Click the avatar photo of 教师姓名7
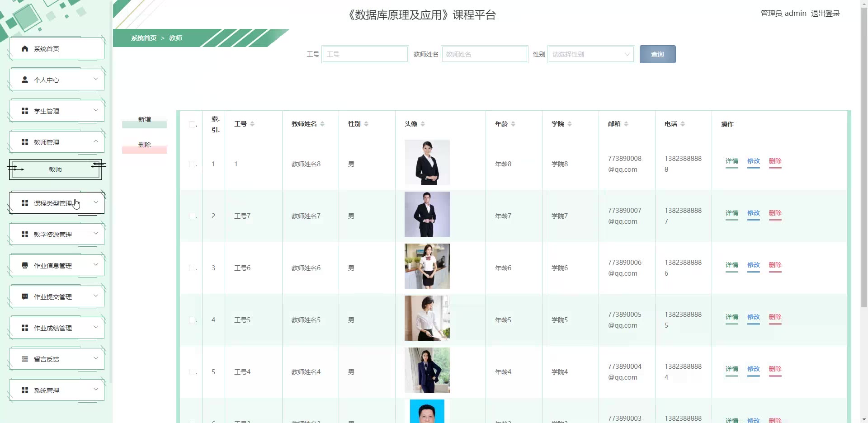 point(427,214)
